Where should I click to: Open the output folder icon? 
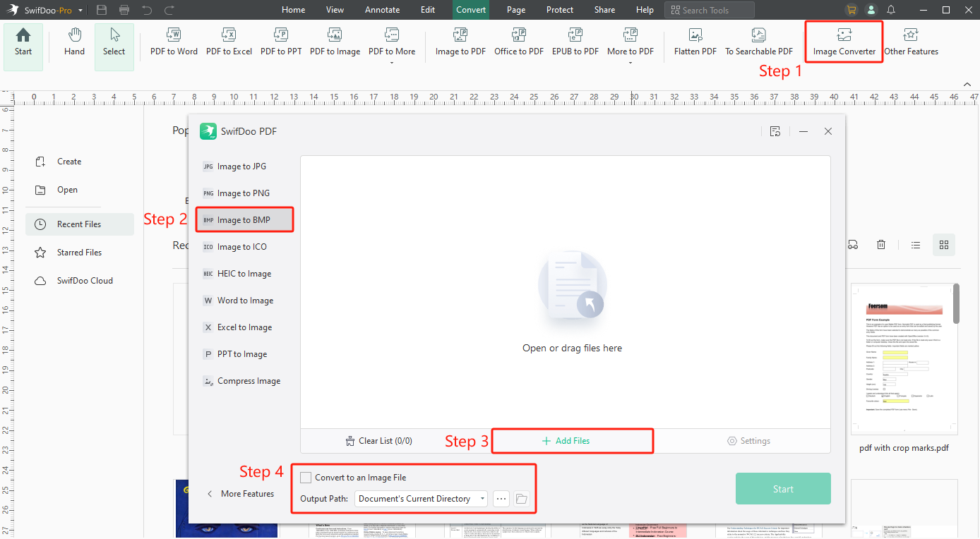pos(521,499)
